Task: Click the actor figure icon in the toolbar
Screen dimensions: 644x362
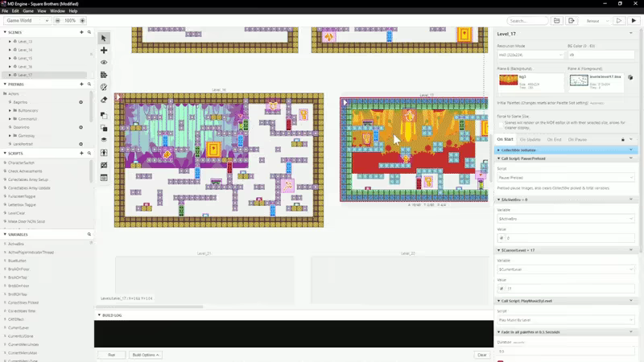Action: [x=104, y=153]
